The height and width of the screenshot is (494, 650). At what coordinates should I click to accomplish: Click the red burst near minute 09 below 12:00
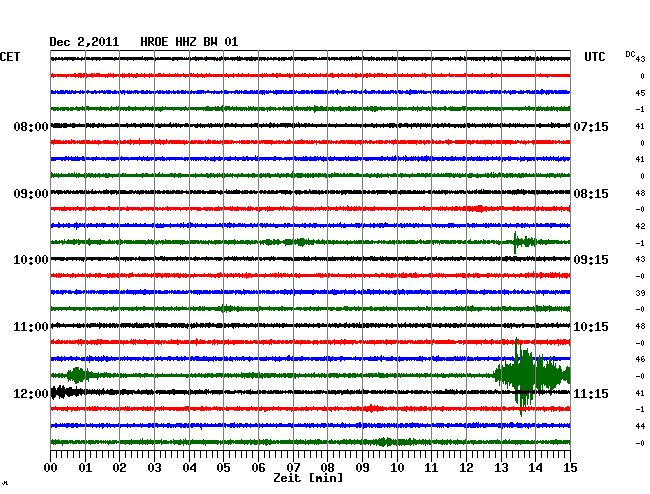coord(372,409)
